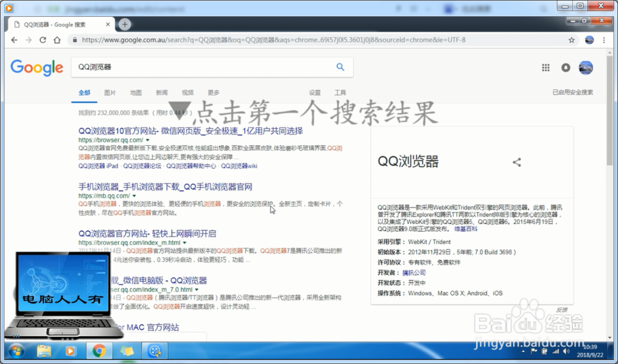The height and width of the screenshot is (364, 618).
Task: Click the profile avatar in the Chrome toolbar
Action: [589, 40]
